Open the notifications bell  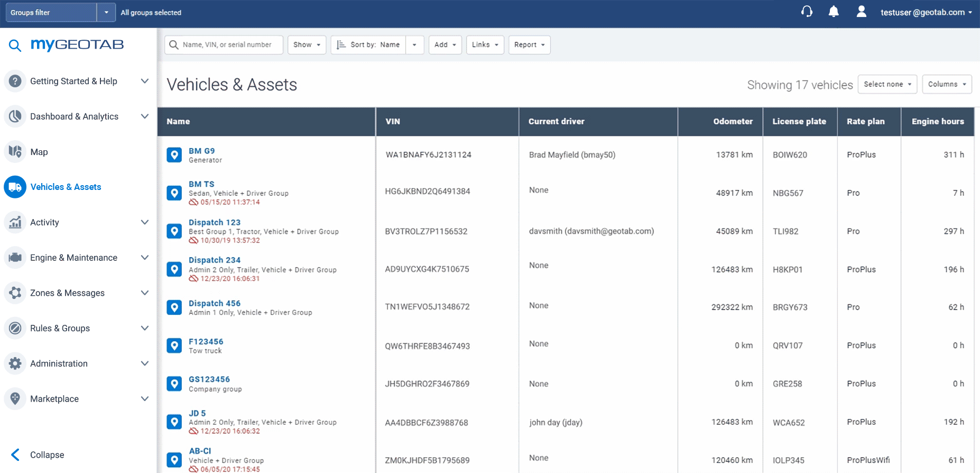click(x=834, y=12)
